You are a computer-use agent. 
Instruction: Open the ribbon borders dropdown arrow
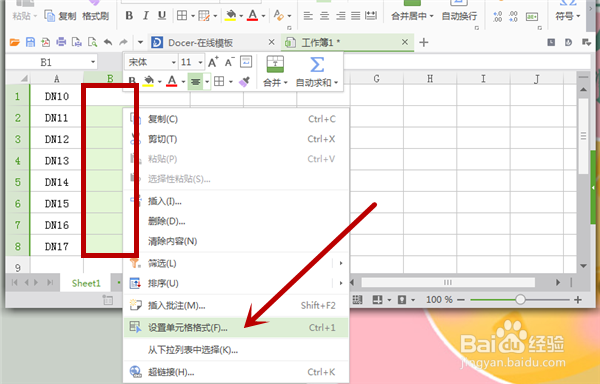tap(192, 16)
